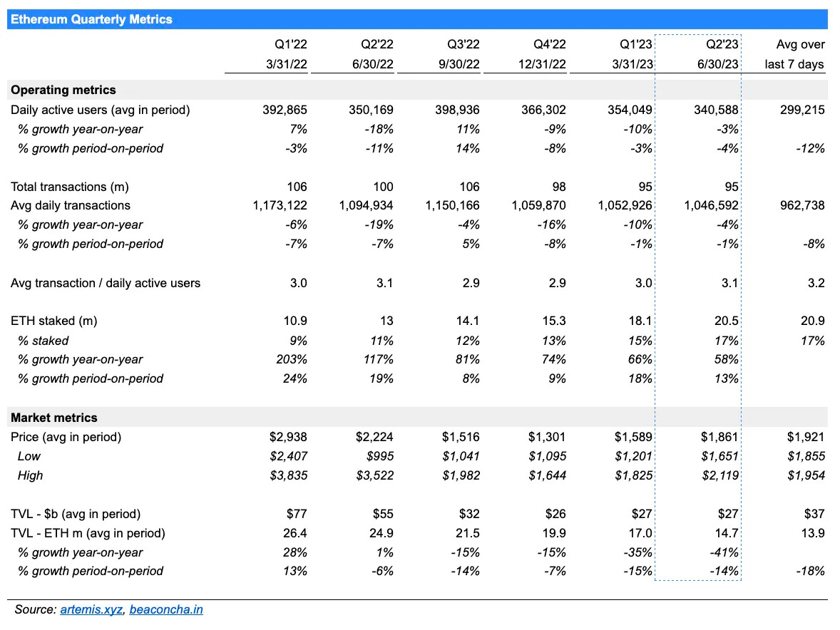Click the average price $2,938

tap(288, 438)
